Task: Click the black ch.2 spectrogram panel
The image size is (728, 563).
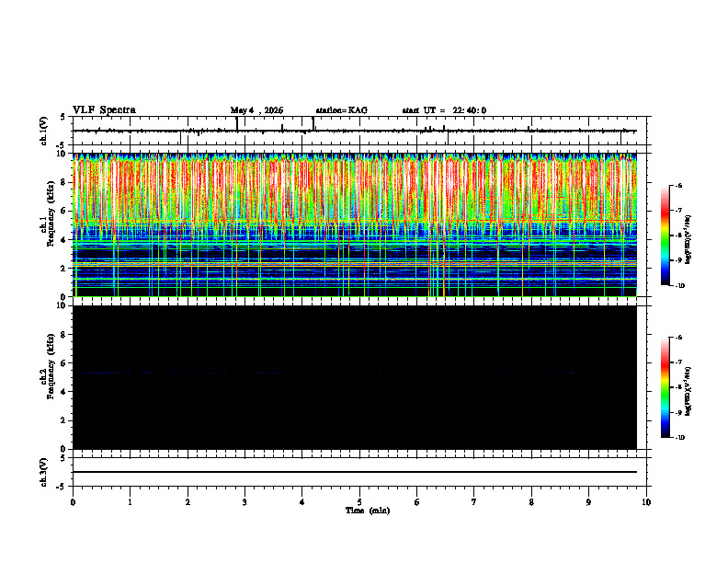Action: click(x=355, y=377)
